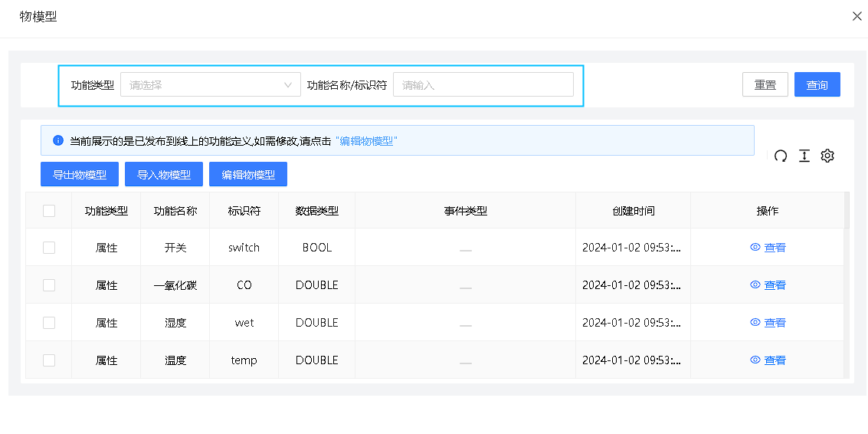Viewport: 868px width, 434px height.
Task: Open the 功能类型 dropdown
Action: coord(210,85)
